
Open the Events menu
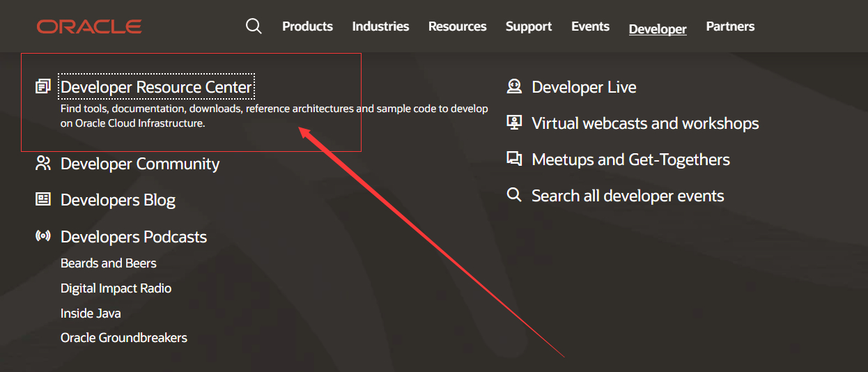tap(590, 26)
